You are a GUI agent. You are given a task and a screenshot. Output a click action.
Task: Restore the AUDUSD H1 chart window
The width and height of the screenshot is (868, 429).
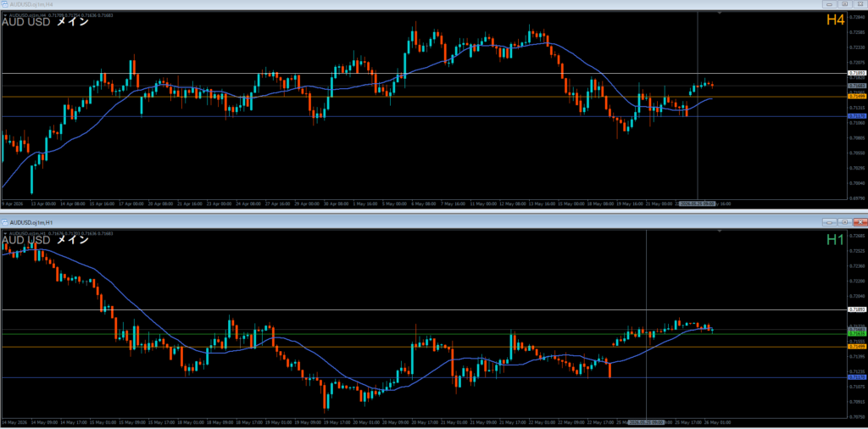tap(845, 222)
